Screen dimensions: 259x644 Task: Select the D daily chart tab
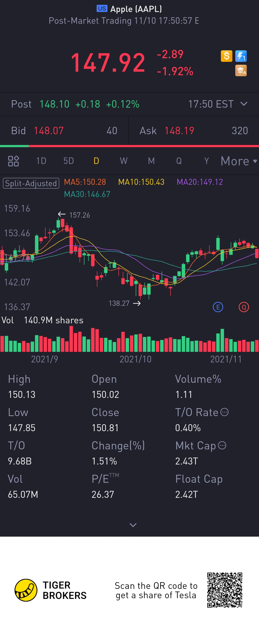coord(96,161)
